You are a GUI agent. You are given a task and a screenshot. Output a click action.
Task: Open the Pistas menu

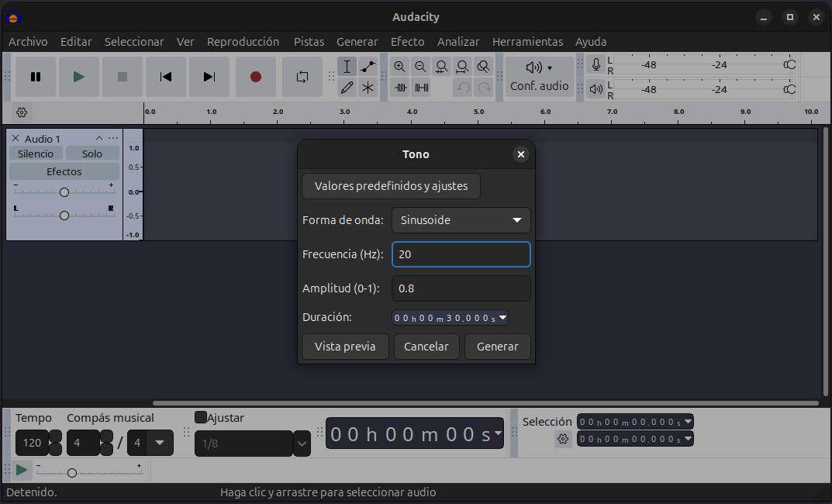coord(309,42)
